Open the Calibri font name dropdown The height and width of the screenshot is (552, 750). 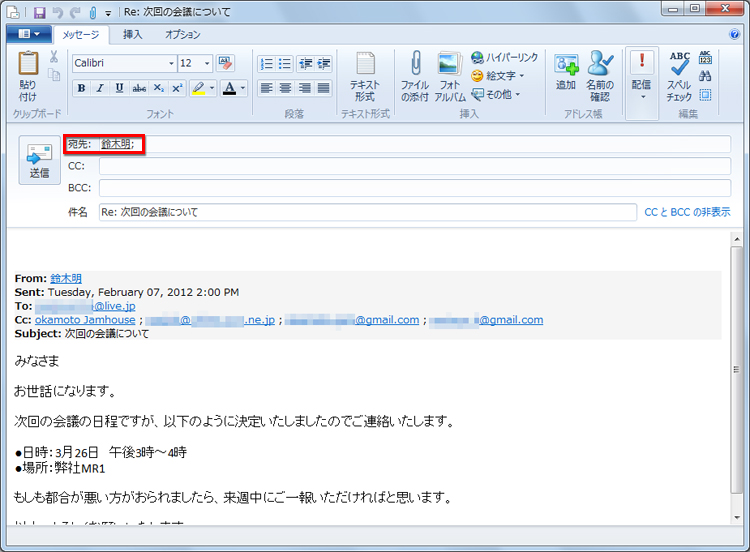(171, 63)
